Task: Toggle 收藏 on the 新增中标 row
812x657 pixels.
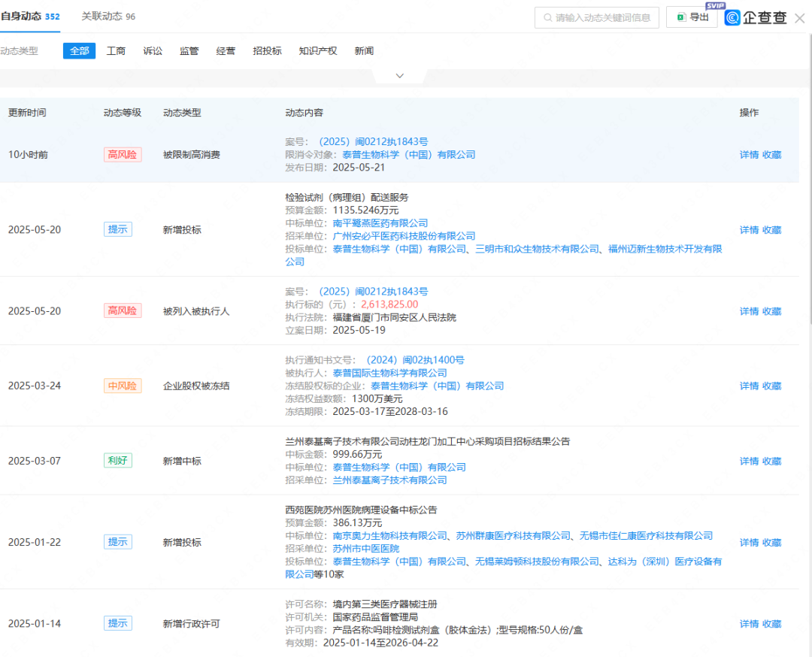Action: pyautogui.click(x=771, y=461)
